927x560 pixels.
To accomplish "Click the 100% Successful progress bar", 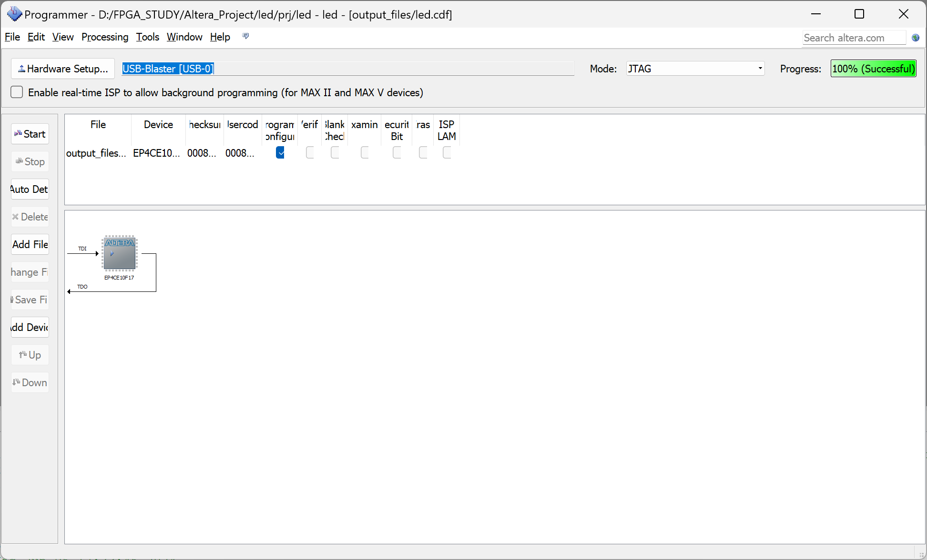I will click(x=873, y=69).
